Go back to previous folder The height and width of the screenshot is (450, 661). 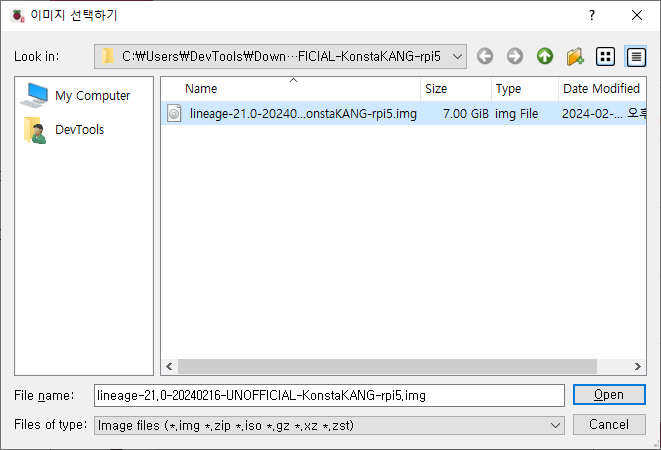click(485, 56)
